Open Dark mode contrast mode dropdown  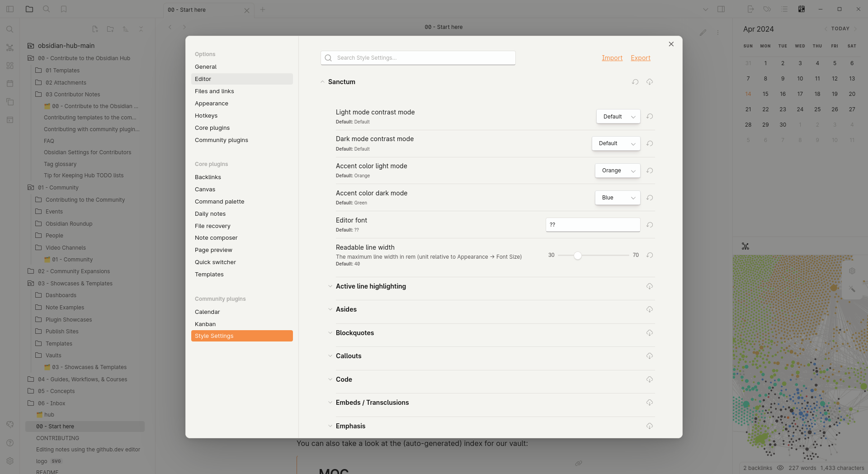pos(616,143)
